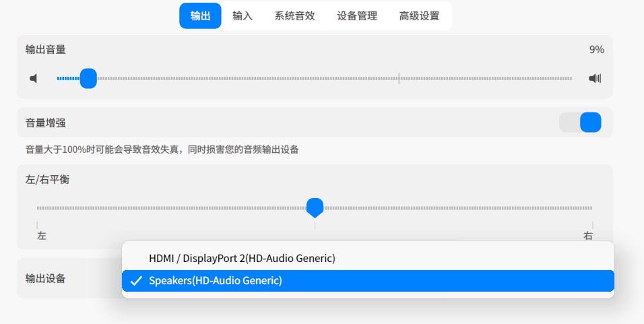The height and width of the screenshot is (324, 644).
Task: Click the checkmark beside Speakers option
Action: [x=136, y=281]
